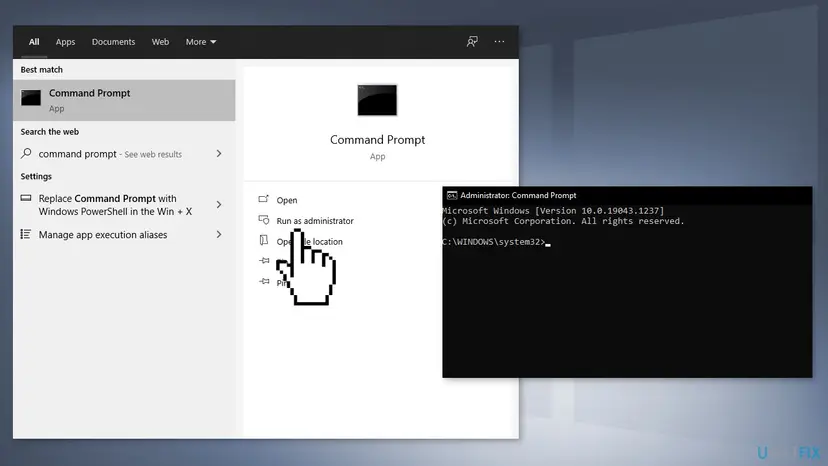Click the 'Settings' section heading

coord(36,176)
